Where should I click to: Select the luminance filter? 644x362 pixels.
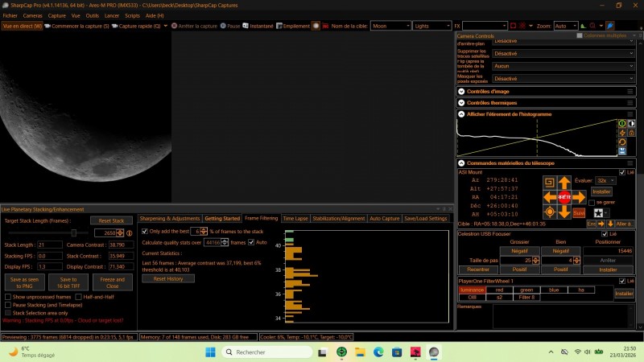pos(472,290)
